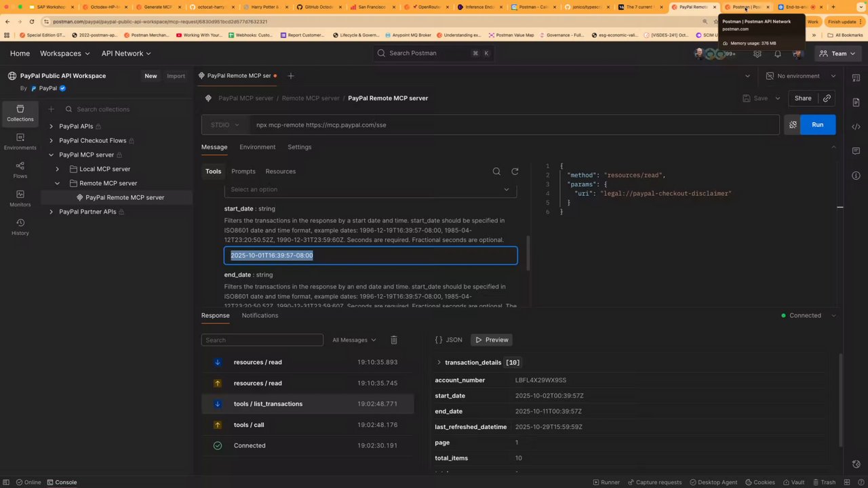Copy the share link icon

pyautogui.click(x=827, y=98)
